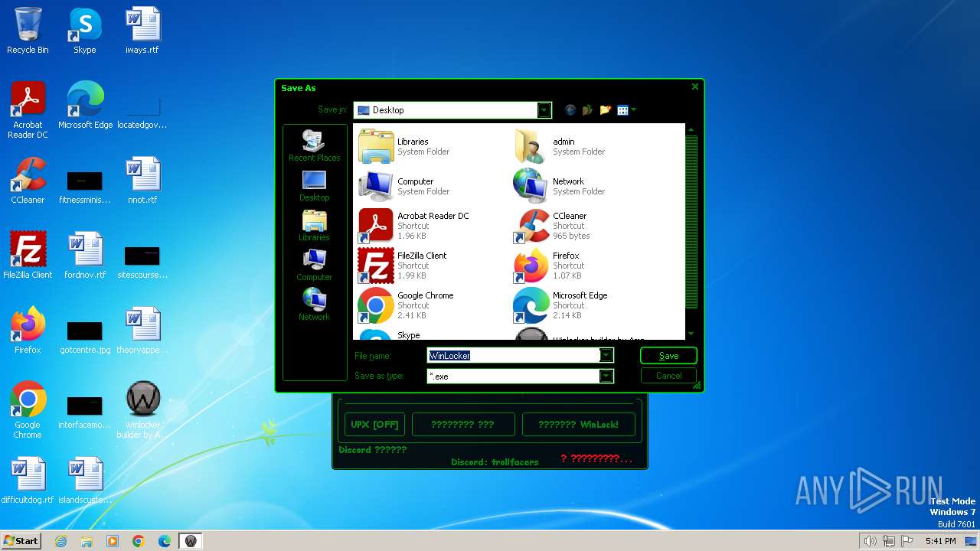This screenshot has height=551, width=980.
Task: Select Firefox shortcut in file list
Action: click(x=548, y=266)
